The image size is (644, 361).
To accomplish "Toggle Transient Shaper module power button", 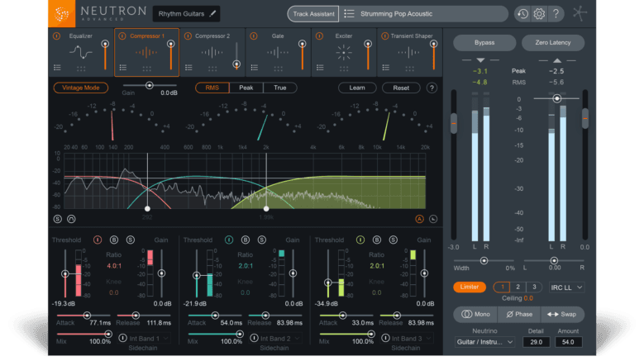I will tap(385, 36).
